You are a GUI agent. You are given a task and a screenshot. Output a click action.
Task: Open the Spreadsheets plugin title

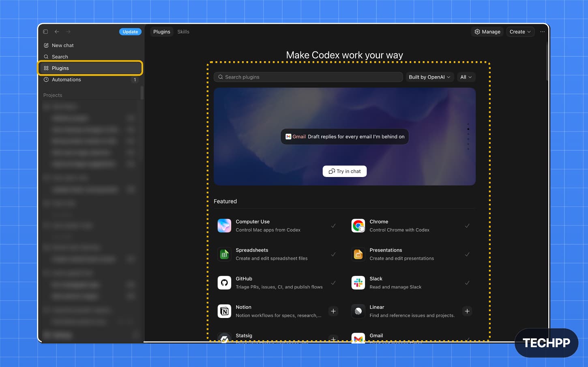(x=252, y=250)
